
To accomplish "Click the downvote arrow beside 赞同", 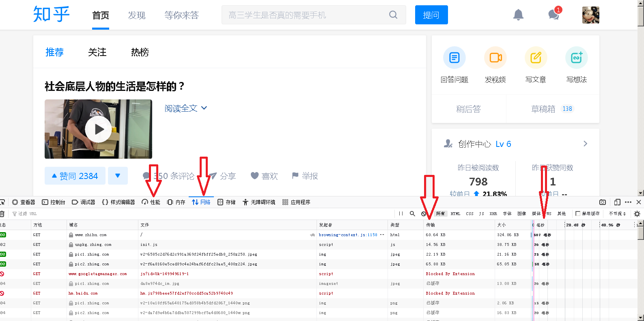I will click(x=118, y=176).
